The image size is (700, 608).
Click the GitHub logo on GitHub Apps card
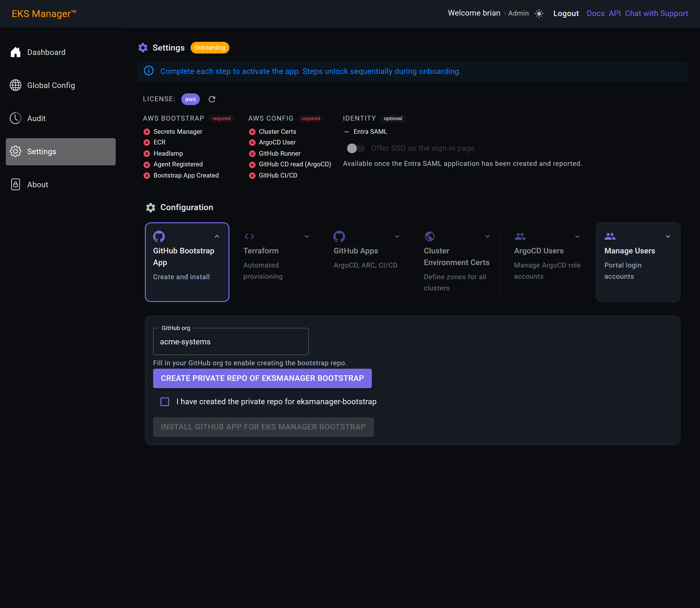[x=339, y=236]
